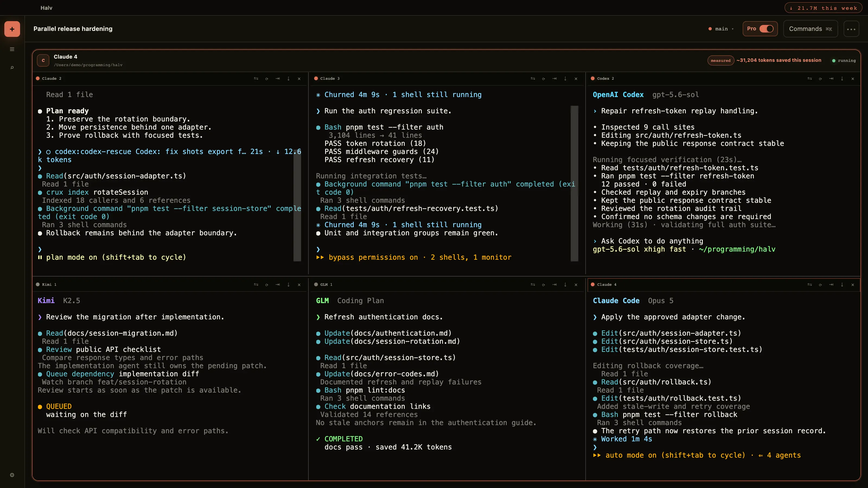Click the arrow-to-bar icon in Claude 4 pane
The height and width of the screenshot is (488, 868).
coord(831,285)
